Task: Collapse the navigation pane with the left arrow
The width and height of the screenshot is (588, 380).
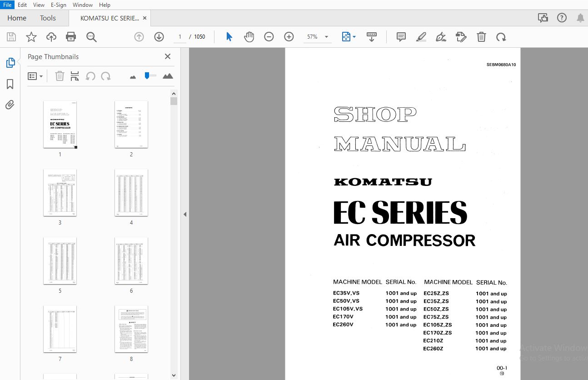Action: 185,214
